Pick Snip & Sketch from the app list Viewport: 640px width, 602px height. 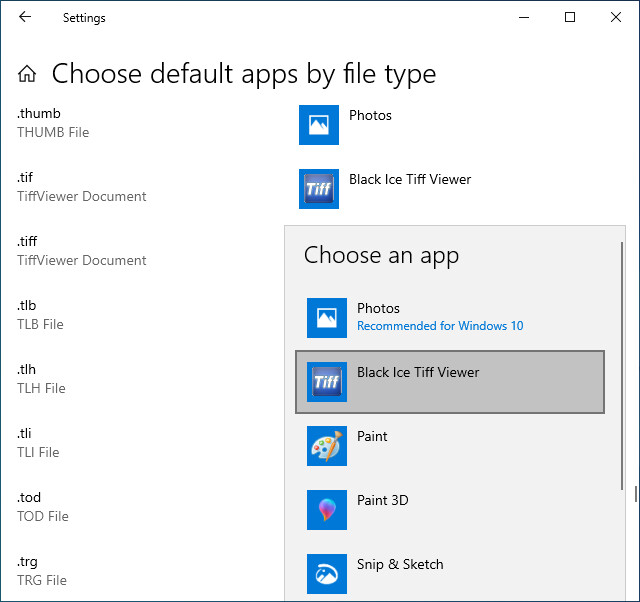tap(450, 574)
